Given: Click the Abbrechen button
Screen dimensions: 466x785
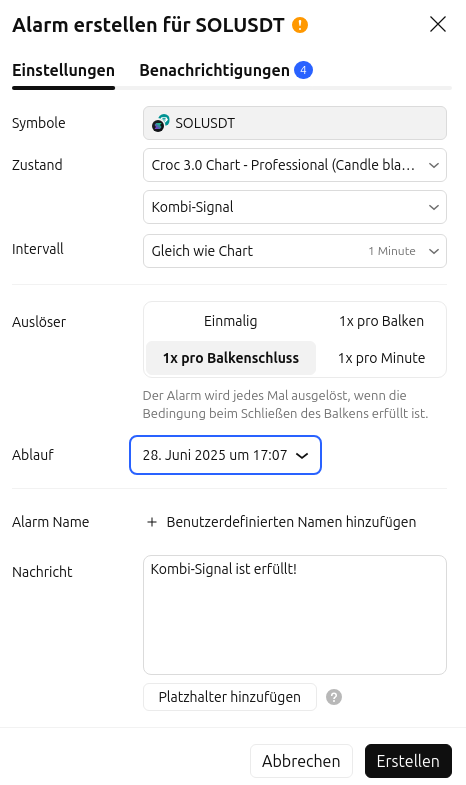Looking at the screenshot, I should coord(301,761).
